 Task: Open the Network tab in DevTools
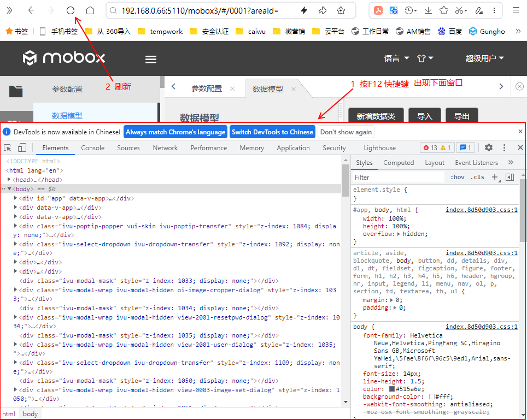pos(165,148)
